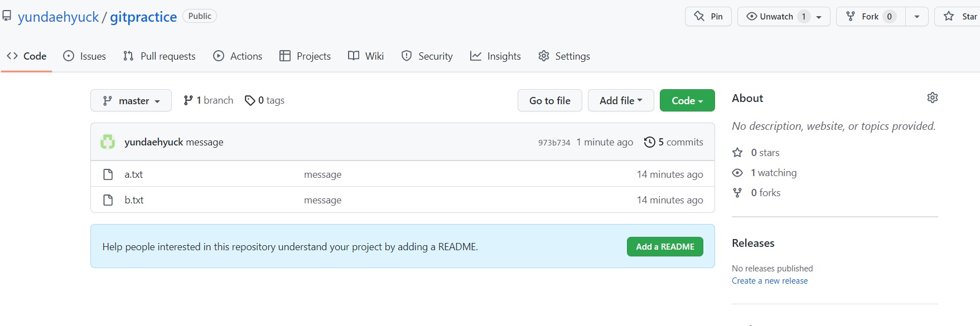The height and width of the screenshot is (326, 980).
Task: View the 1 branch link
Action: pos(209,100)
